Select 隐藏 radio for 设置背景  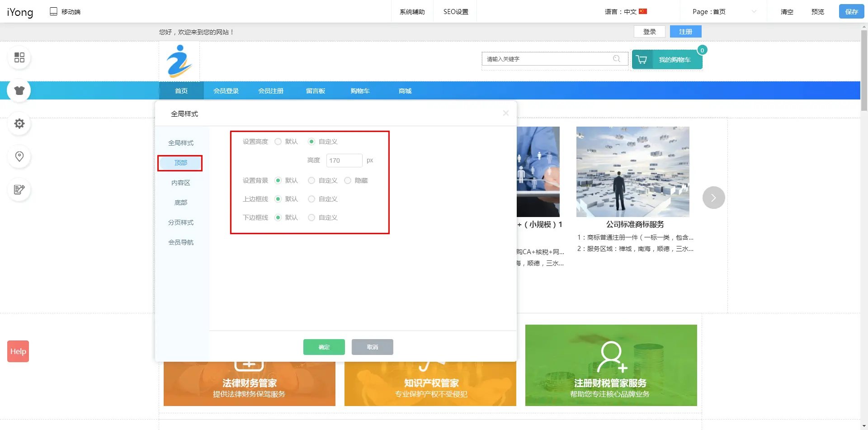click(348, 180)
